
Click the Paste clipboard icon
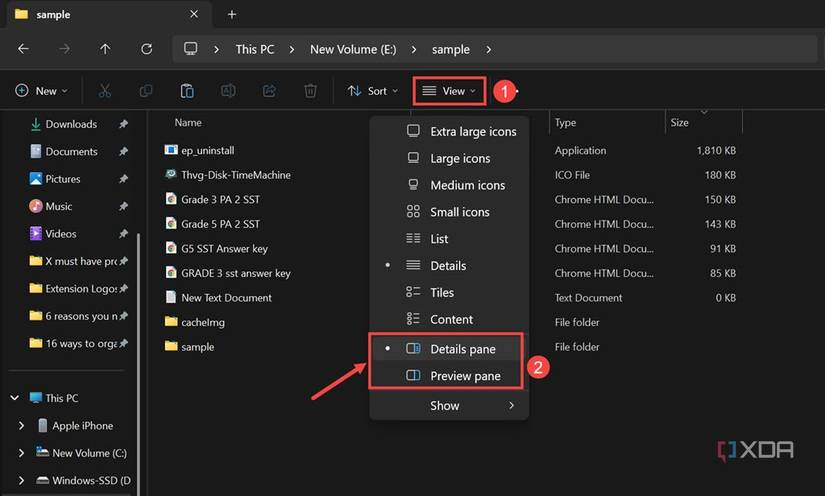click(x=187, y=91)
